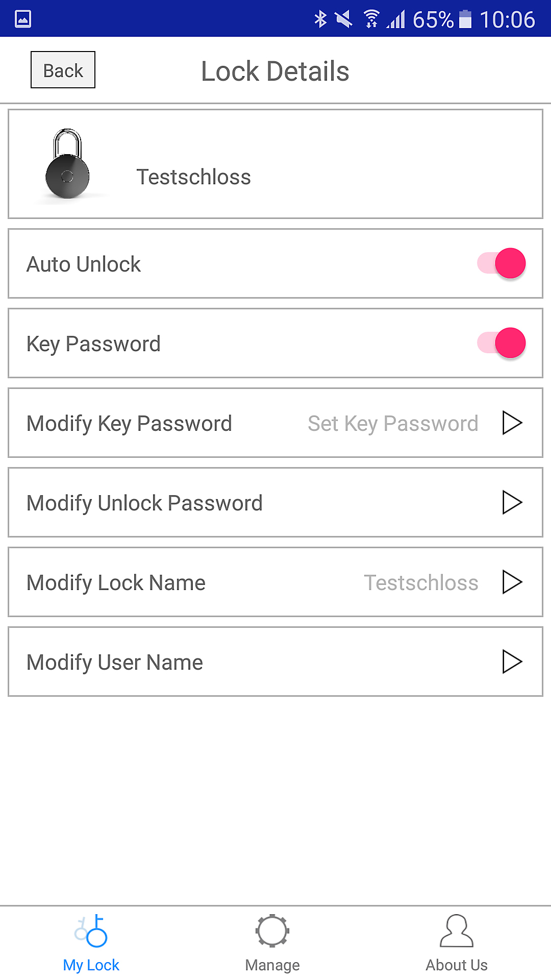Open the My Lock keys icon
This screenshot has height=980, width=551.
91,931
